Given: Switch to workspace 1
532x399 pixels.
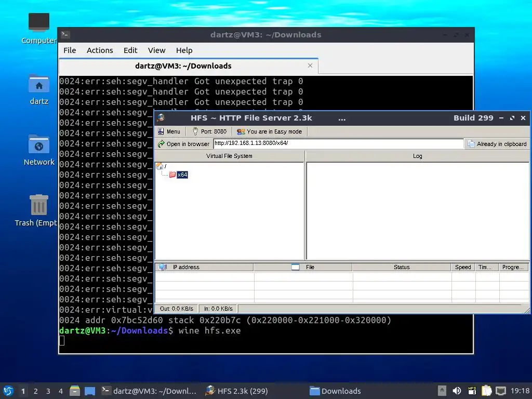Looking at the screenshot, I should (x=23, y=391).
